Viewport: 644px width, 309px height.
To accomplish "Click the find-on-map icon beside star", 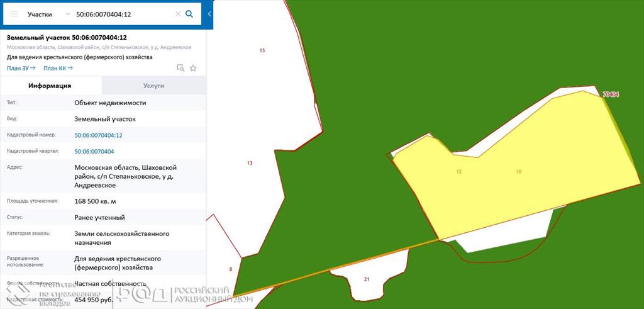I will (x=180, y=68).
